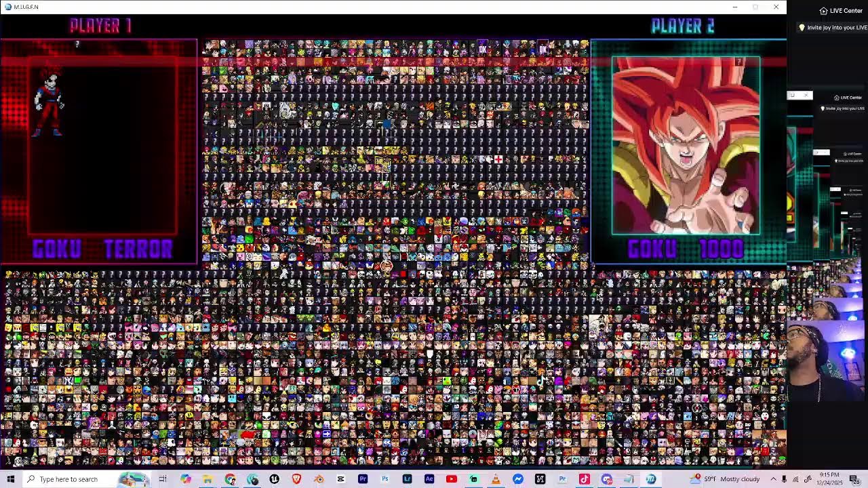
Task: Launch Copilot from the taskbar
Action: click(185, 479)
